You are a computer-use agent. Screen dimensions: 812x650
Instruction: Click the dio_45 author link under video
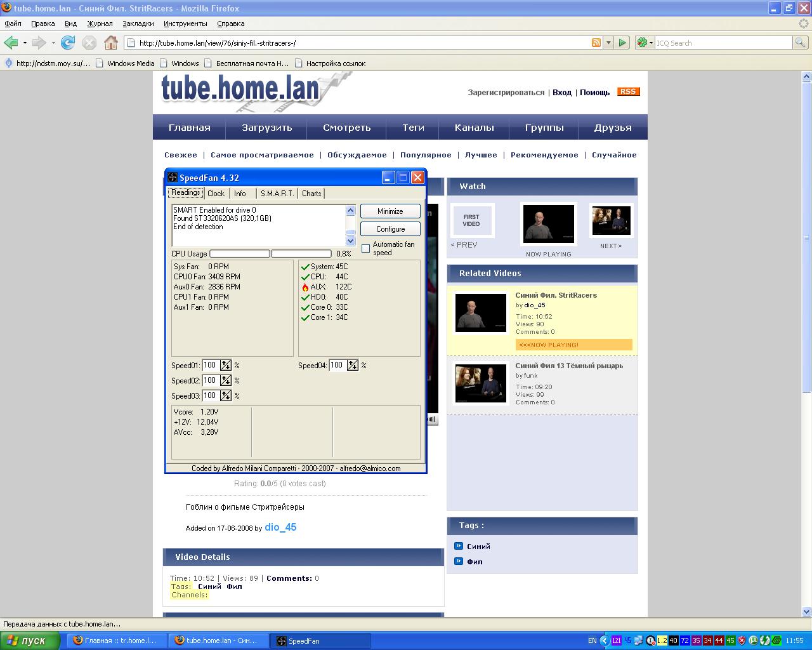coord(280,527)
